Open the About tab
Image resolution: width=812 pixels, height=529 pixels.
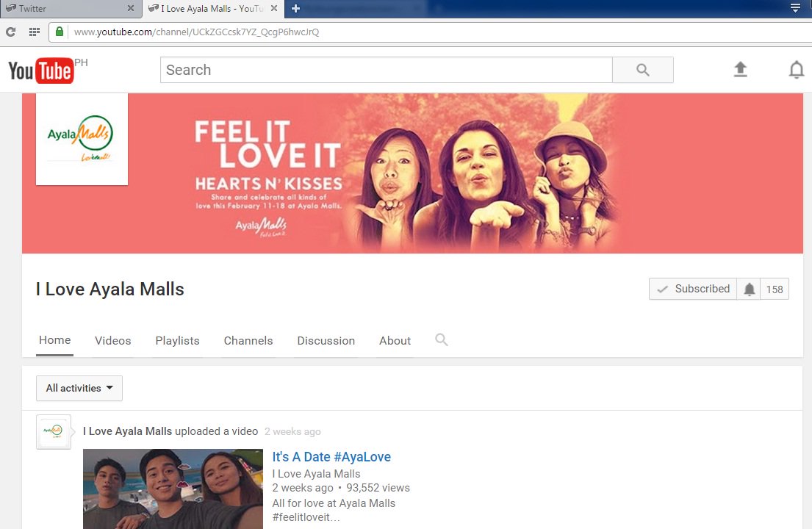click(395, 341)
